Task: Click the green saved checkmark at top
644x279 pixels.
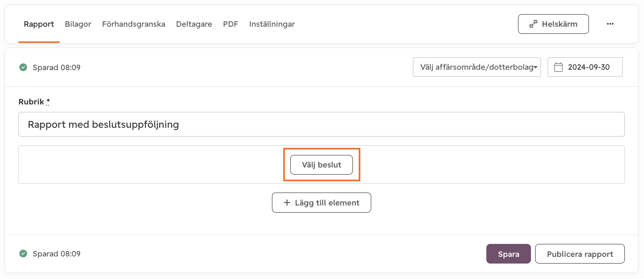Action: pos(23,67)
